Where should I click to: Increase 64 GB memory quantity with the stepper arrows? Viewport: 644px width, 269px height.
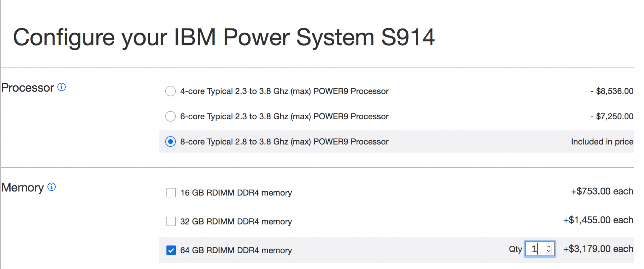click(549, 247)
